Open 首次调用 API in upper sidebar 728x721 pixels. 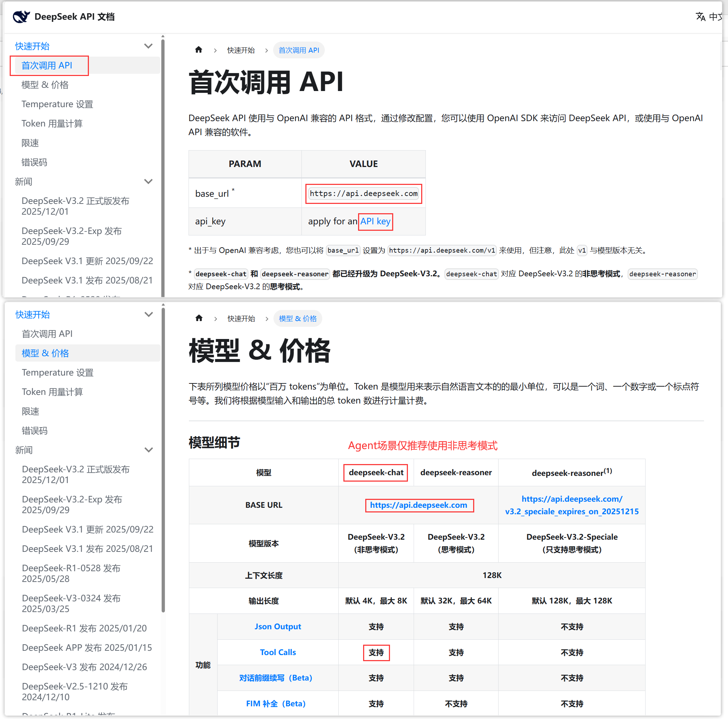click(x=47, y=66)
